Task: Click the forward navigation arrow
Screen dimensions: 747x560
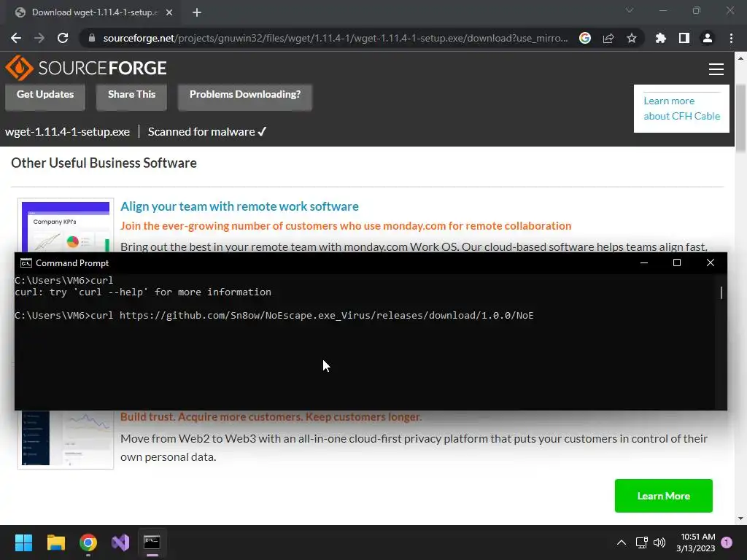Action: pyautogui.click(x=39, y=38)
